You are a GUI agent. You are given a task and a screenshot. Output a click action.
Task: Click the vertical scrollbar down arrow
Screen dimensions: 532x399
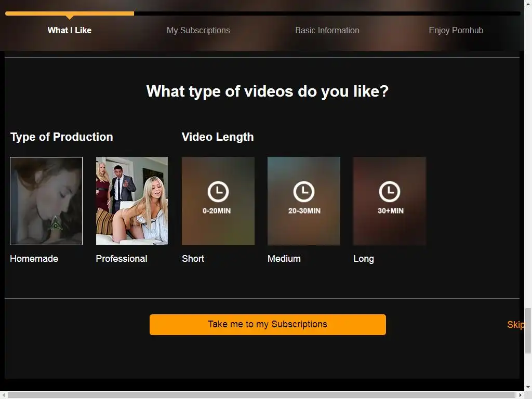[x=528, y=387]
